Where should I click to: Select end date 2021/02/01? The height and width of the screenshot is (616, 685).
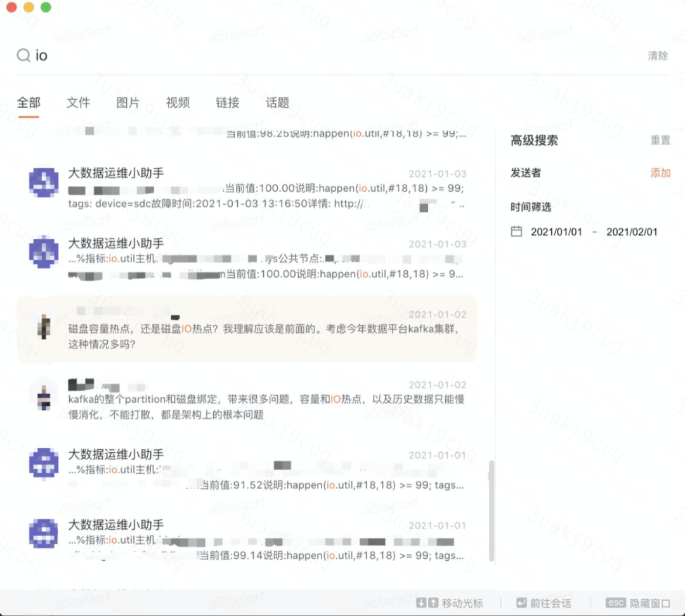pos(632,232)
